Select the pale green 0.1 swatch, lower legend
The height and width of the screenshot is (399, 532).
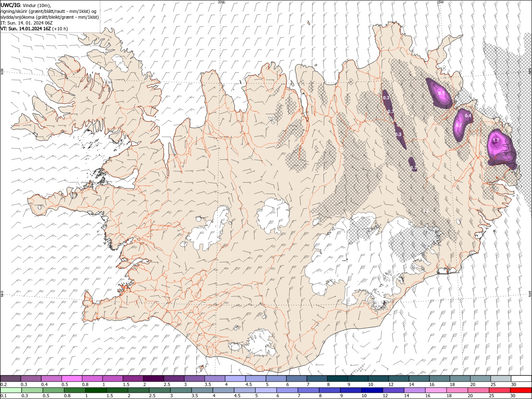pyautogui.click(x=11, y=390)
